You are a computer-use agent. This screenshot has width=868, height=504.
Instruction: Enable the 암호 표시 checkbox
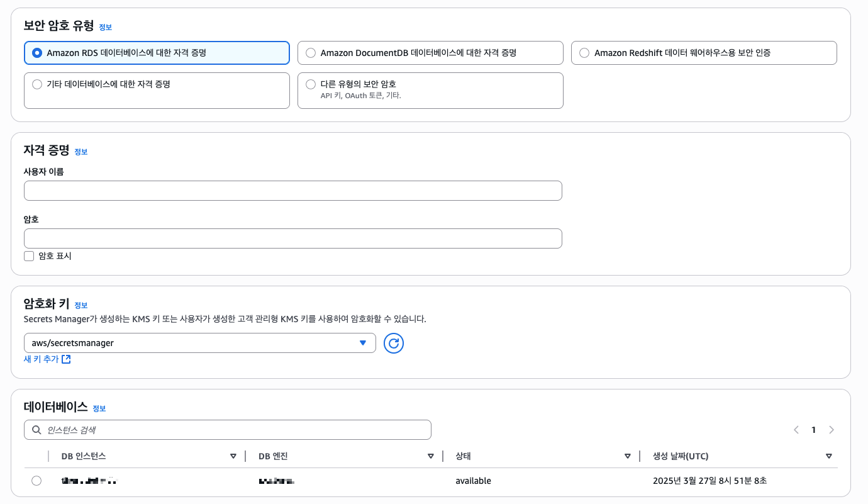(29, 256)
